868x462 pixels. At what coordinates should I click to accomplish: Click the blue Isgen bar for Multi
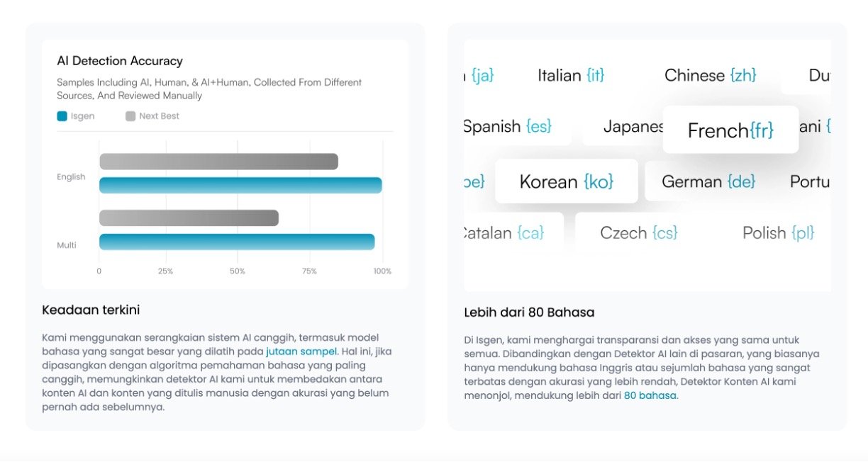pyautogui.click(x=237, y=242)
